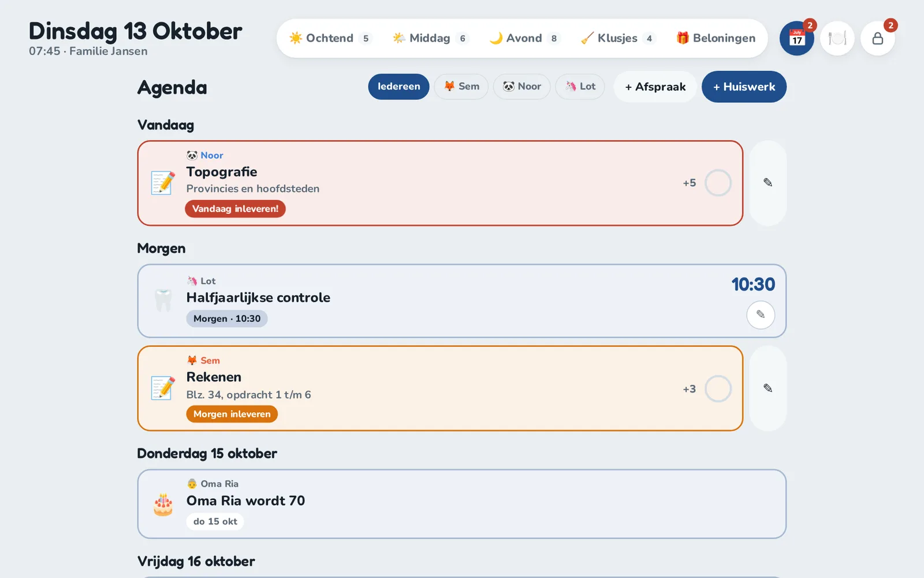This screenshot has height=578, width=924.
Task: Add new Huiswerk item
Action: click(x=744, y=87)
